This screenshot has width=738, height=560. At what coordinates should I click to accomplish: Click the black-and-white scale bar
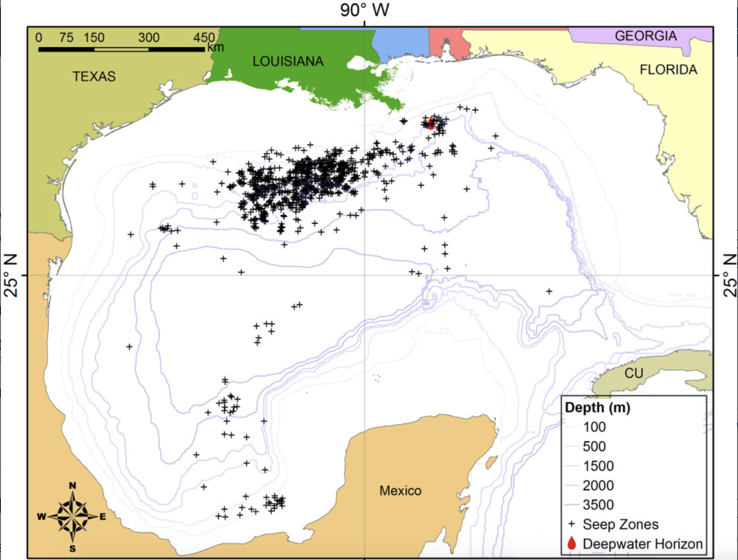pyautogui.click(x=121, y=49)
